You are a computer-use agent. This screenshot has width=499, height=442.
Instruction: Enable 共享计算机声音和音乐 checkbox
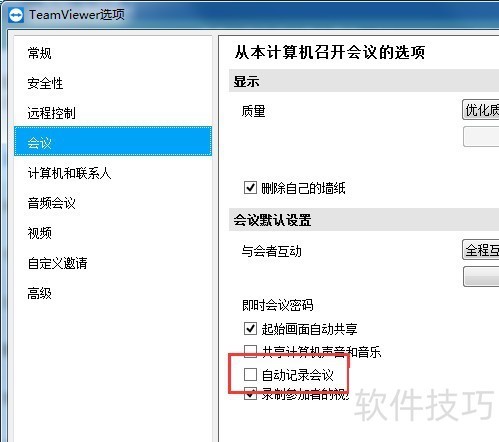click(x=250, y=350)
